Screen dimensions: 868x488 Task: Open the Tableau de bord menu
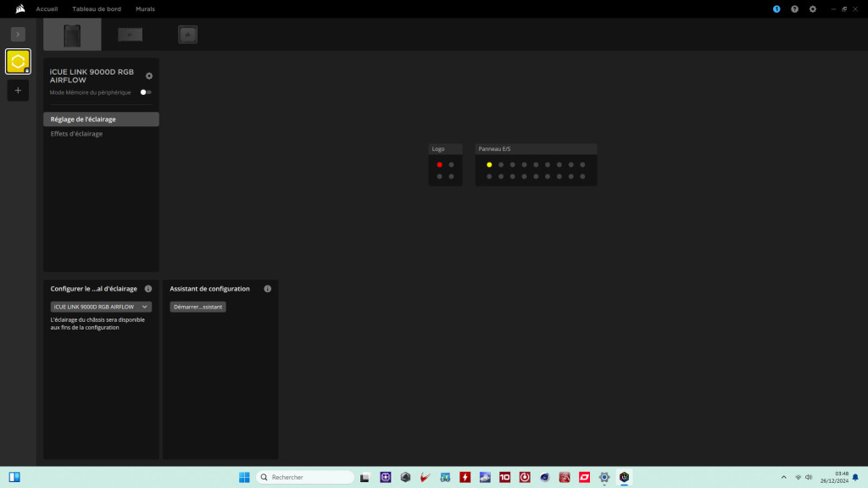click(x=97, y=8)
